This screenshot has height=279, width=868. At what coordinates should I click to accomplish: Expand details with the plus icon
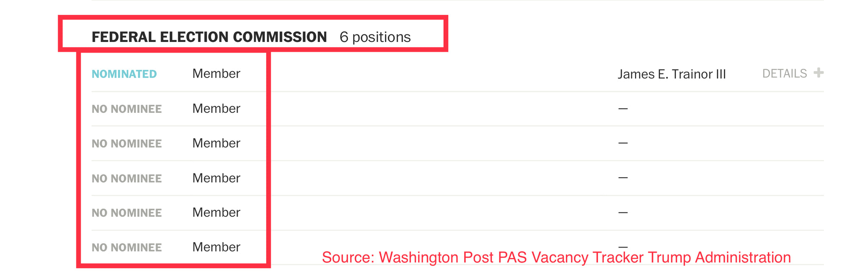coord(818,73)
